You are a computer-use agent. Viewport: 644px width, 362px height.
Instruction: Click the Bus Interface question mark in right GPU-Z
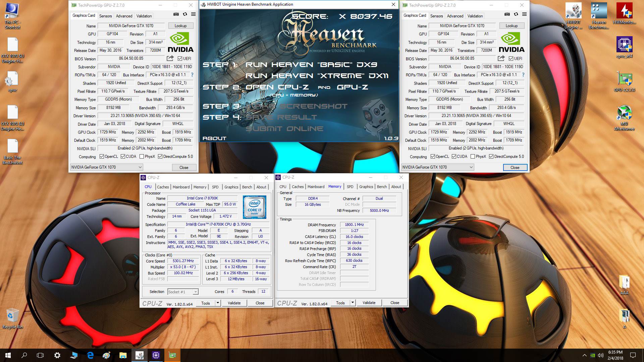pos(523,75)
